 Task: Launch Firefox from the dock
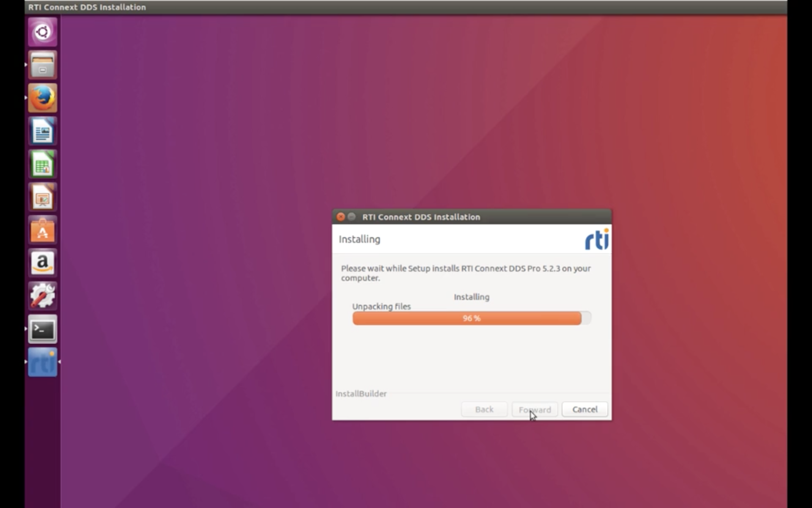pyautogui.click(x=42, y=98)
